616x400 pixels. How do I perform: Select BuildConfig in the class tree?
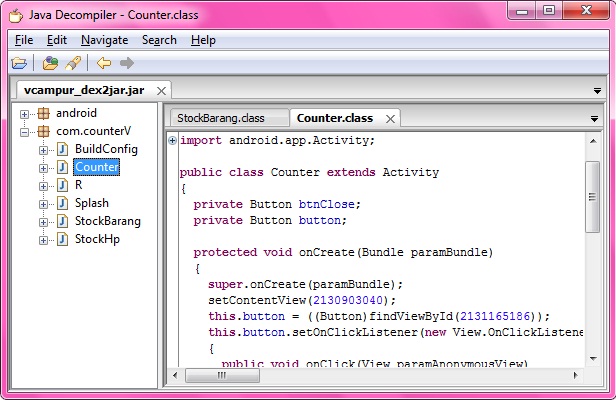coord(106,149)
